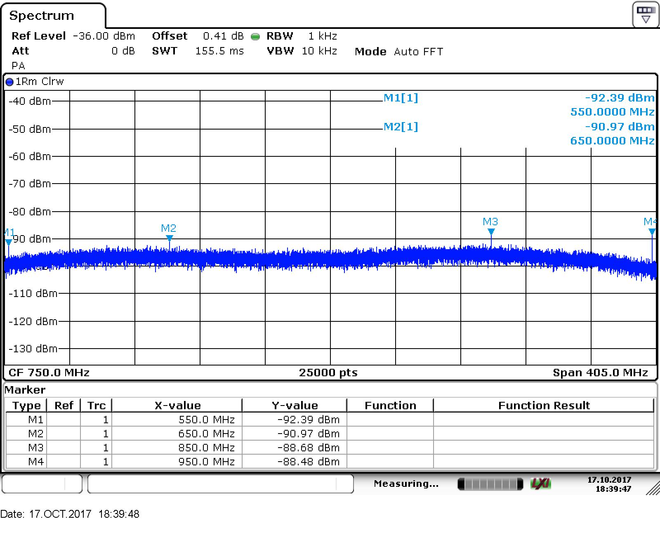Click the LXI status icon
The image size is (660, 533).
coord(540,484)
